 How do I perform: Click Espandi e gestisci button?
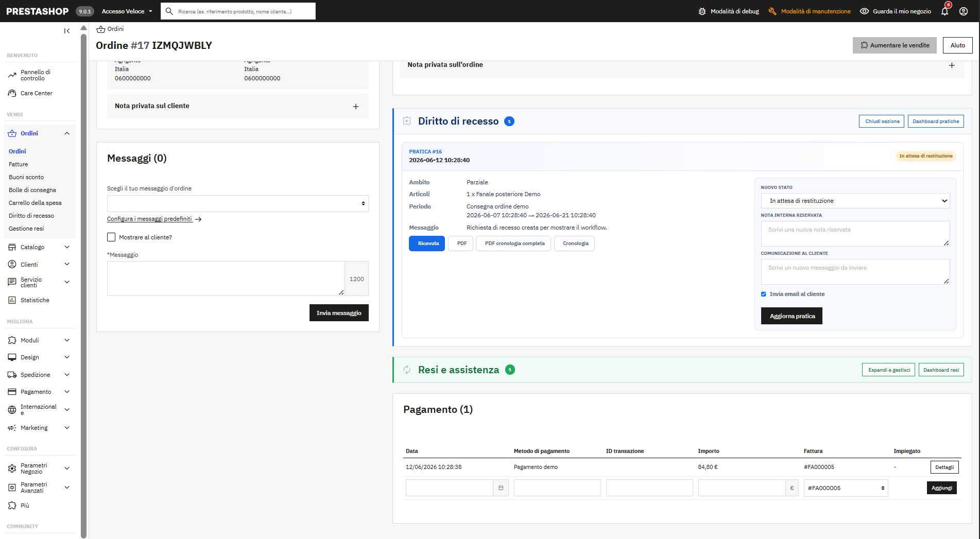888,370
